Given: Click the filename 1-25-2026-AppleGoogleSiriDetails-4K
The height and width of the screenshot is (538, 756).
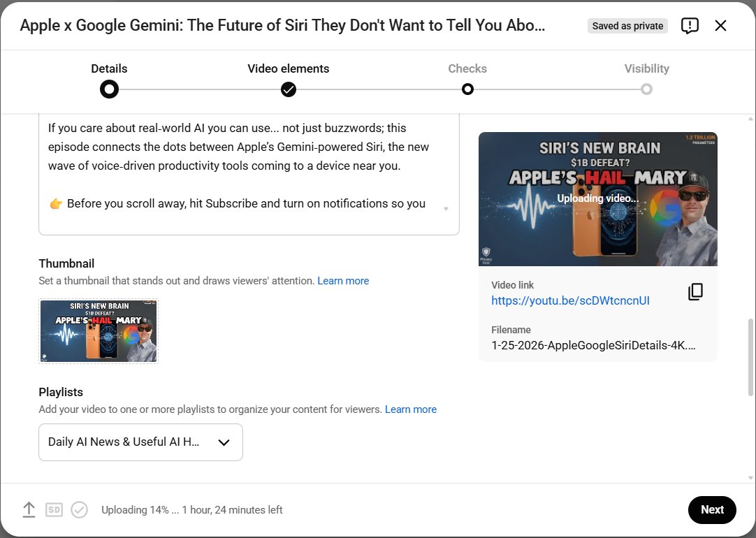Looking at the screenshot, I should point(593,345).
